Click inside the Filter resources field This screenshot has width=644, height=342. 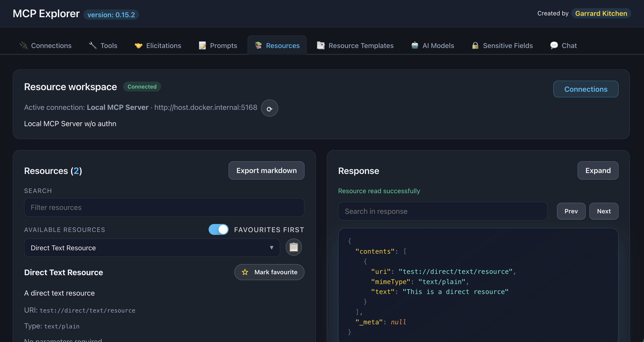point(164,207)
